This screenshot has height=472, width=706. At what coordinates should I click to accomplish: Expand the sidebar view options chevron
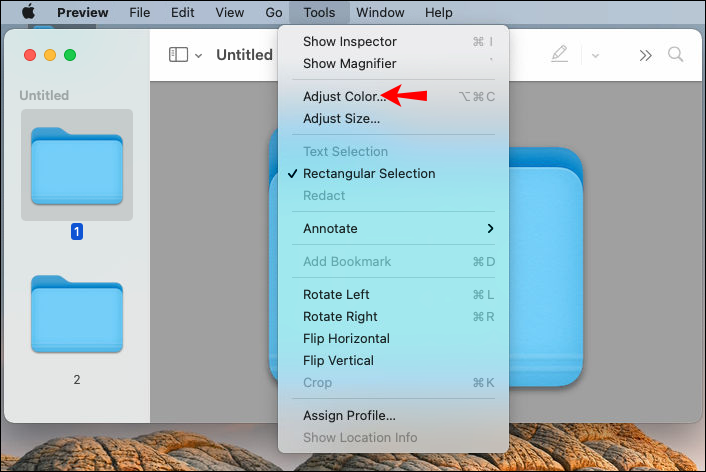pyautogui.click(x=199, y=55)
